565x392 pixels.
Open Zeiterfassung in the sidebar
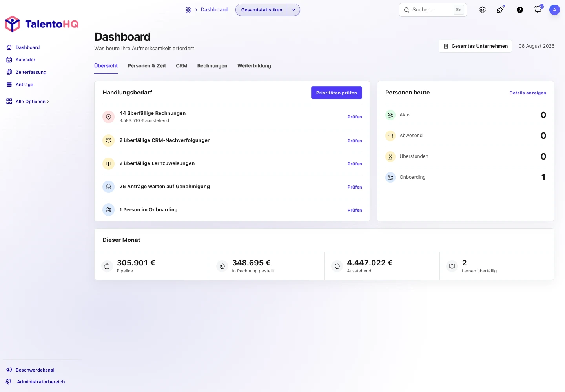point(31,72)
